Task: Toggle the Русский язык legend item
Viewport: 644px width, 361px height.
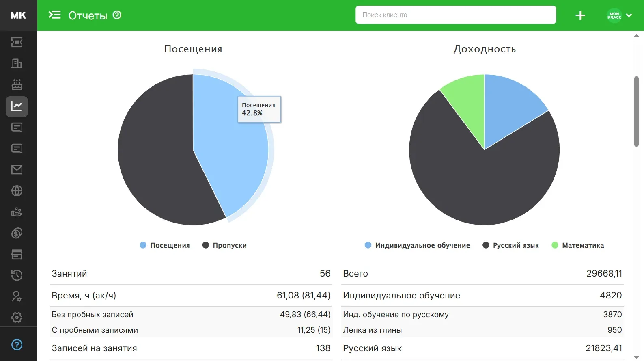Action: coord(510,245)
